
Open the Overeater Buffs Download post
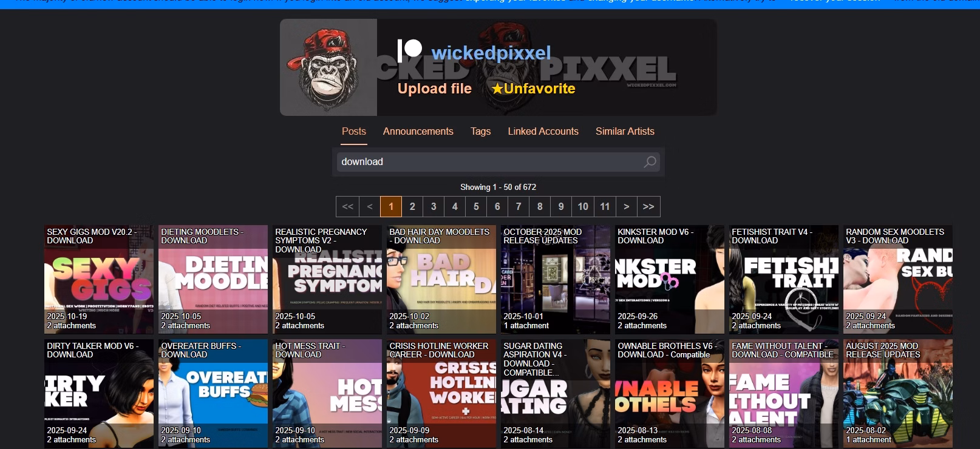click(x=213, y=394)
